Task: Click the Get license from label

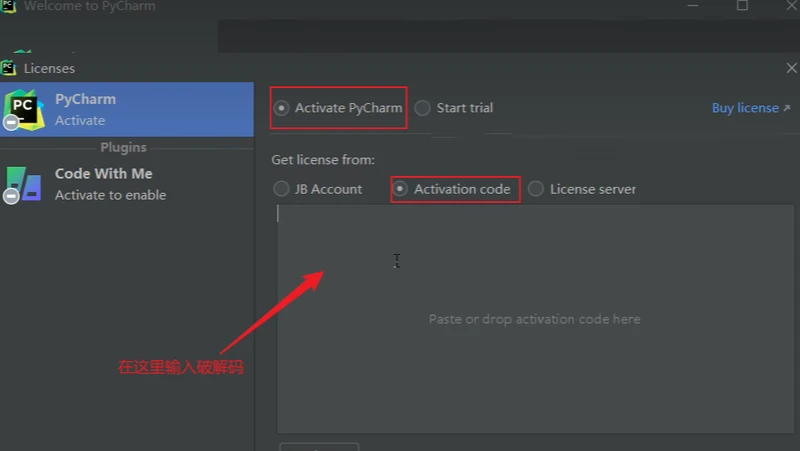Action: [322, 160]
